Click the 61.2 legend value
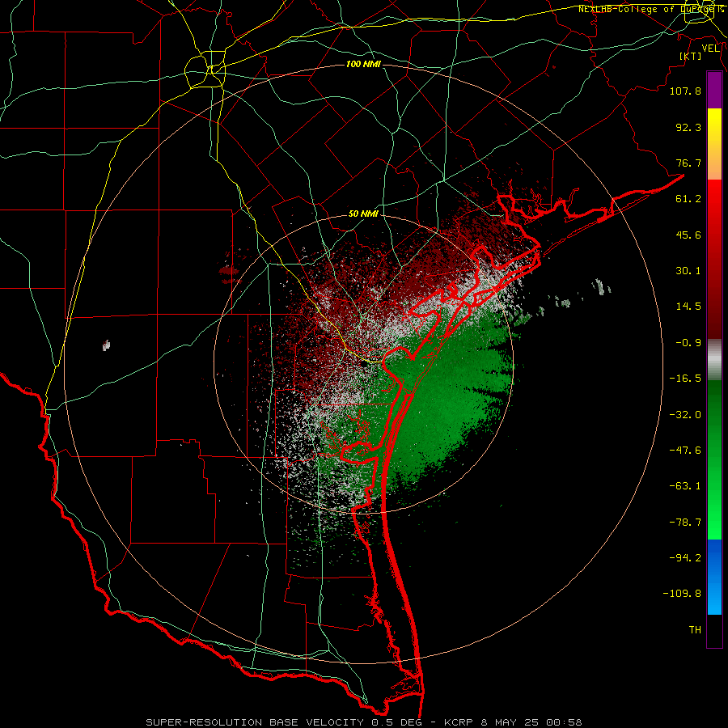The image size is (728, 728). [x=688, y=199]
